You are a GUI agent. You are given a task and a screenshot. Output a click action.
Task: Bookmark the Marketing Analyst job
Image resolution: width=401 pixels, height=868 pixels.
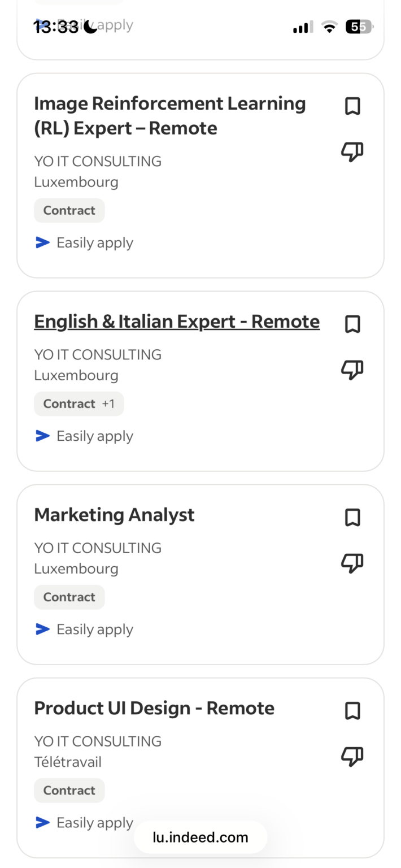tap(352, 517)
